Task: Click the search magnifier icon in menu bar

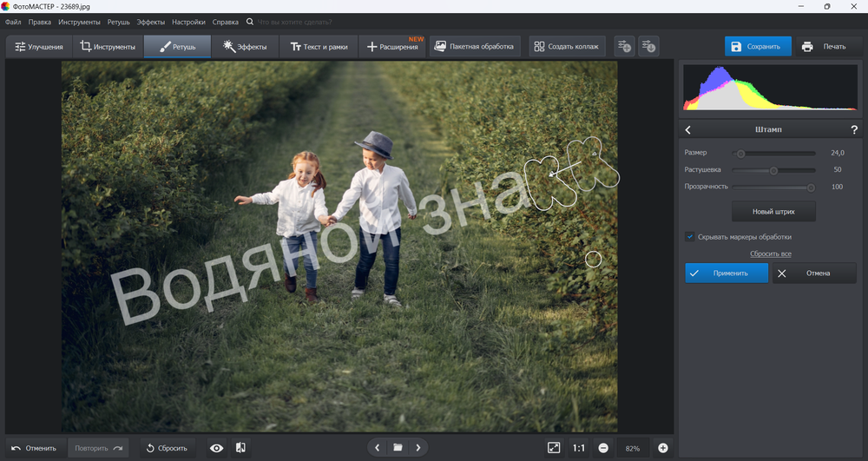Action: [250, 22]
